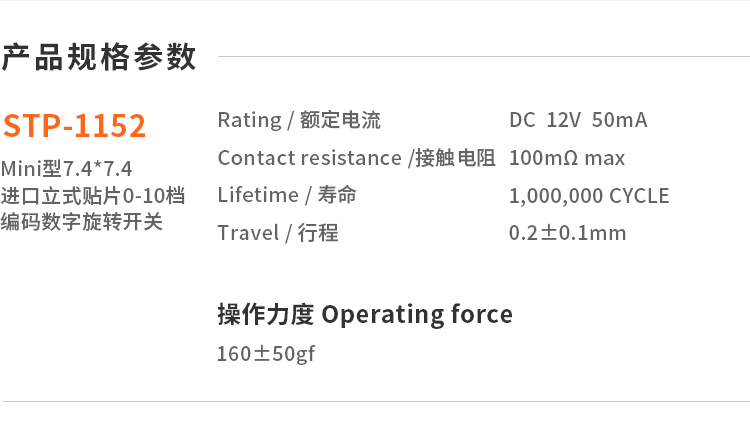
Task: Select the 0.2±0.1mm travel value
Action: 567,233
